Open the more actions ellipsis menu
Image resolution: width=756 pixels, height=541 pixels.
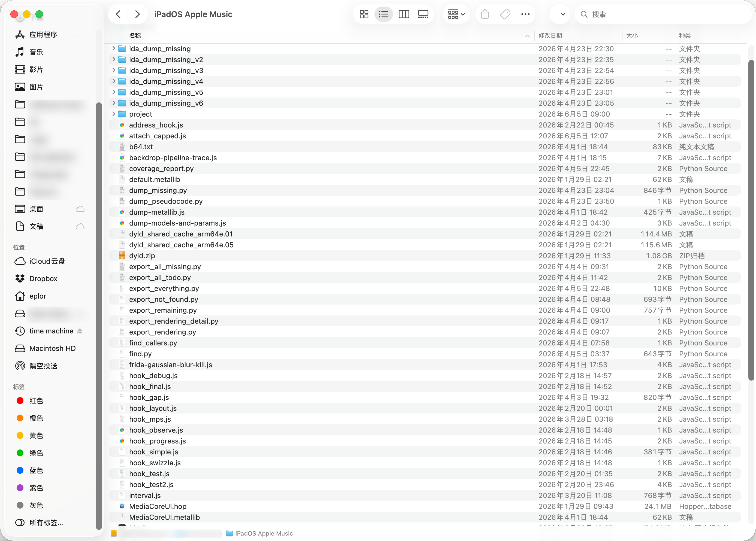click(x=525, y=14)
